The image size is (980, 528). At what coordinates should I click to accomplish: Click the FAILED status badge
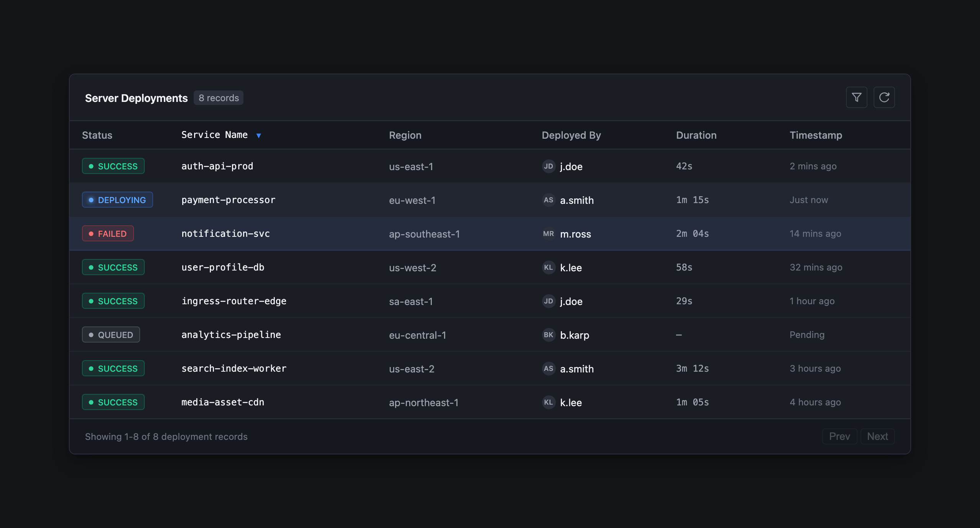click(108, 234)
